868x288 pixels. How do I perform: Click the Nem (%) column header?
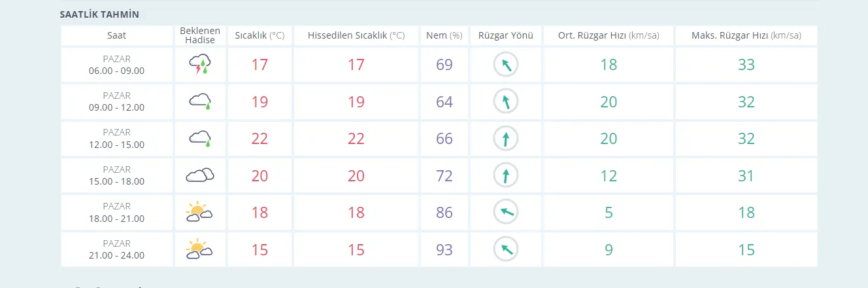(444, 35)
